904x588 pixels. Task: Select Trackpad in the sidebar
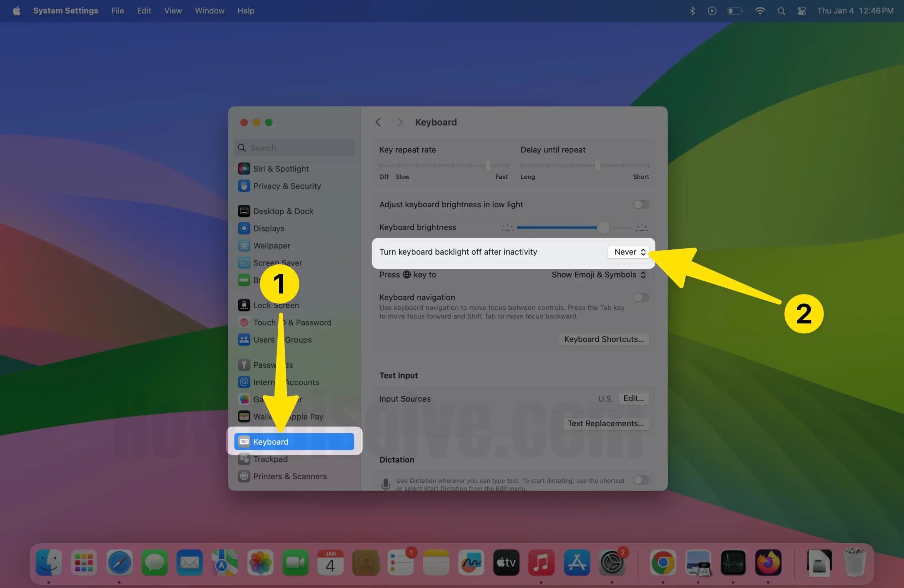pyautogui.click(x=271, y=459)
